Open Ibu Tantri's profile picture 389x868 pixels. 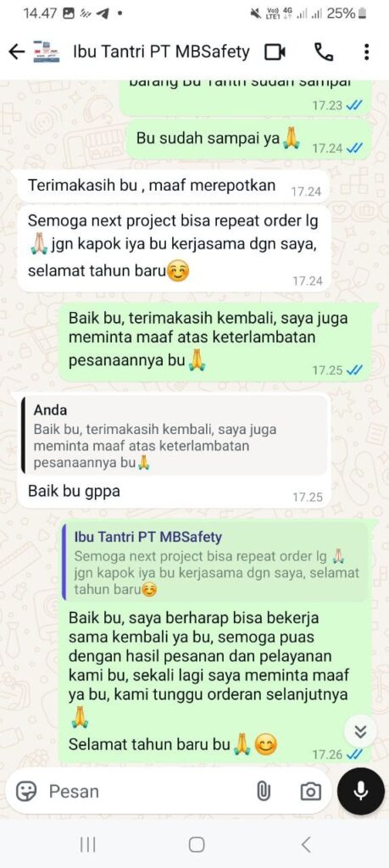47,52
